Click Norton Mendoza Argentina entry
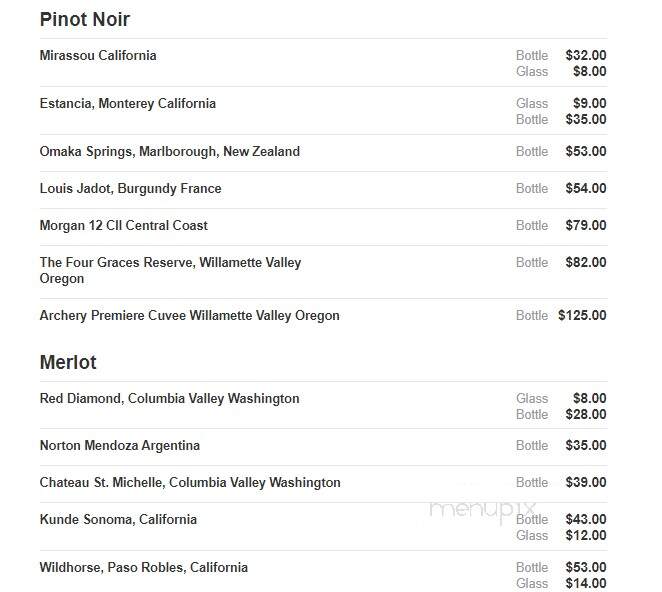The height and width of the screenshot is (592, 662). coord(119,445)
